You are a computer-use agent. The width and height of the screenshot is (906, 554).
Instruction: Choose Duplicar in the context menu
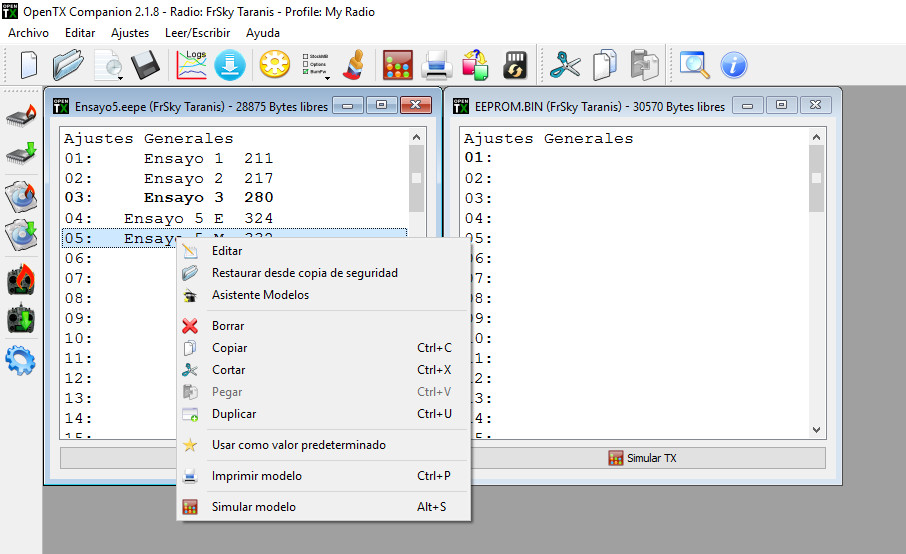234,414
